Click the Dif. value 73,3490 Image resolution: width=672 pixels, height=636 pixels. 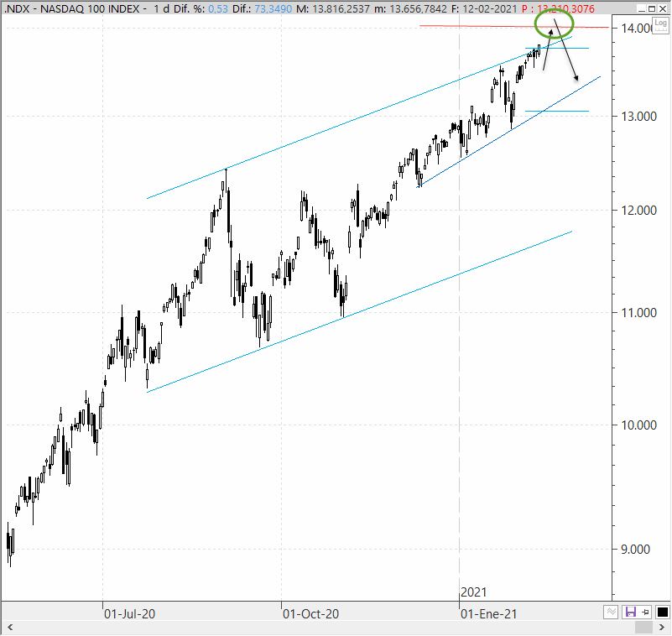[274, 8]
